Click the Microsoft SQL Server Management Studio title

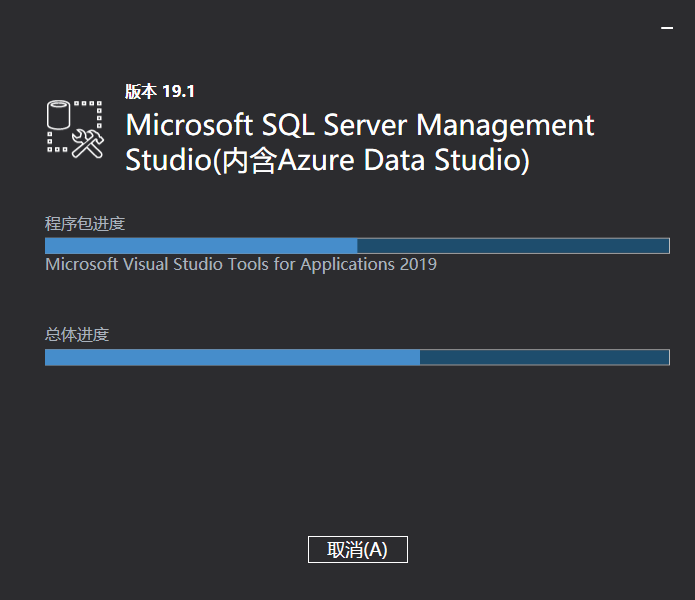(359, 142)
